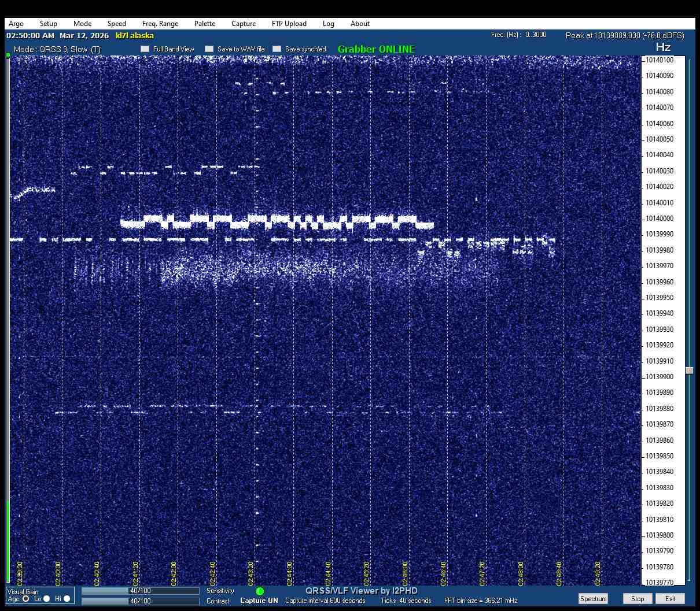Open the FTP Upload menu
The image size is (700, 611).
tap(289, 24)
